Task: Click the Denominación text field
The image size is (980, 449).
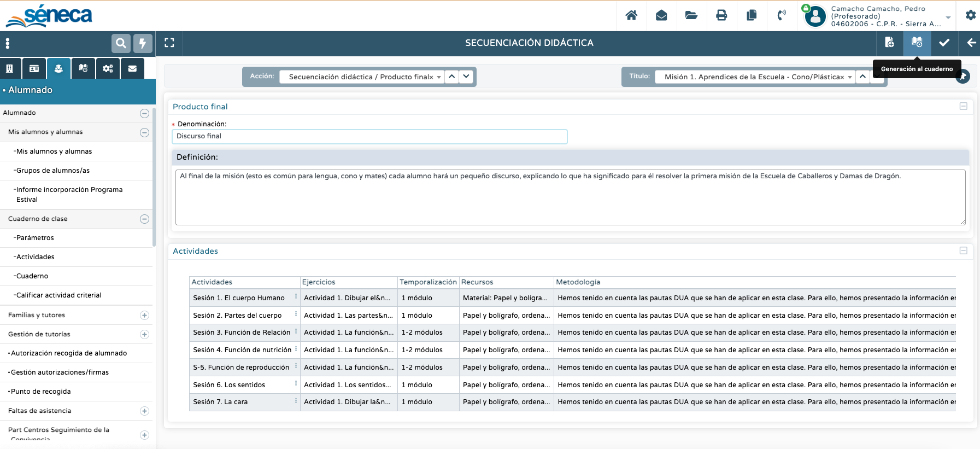Action: (369, 136)
